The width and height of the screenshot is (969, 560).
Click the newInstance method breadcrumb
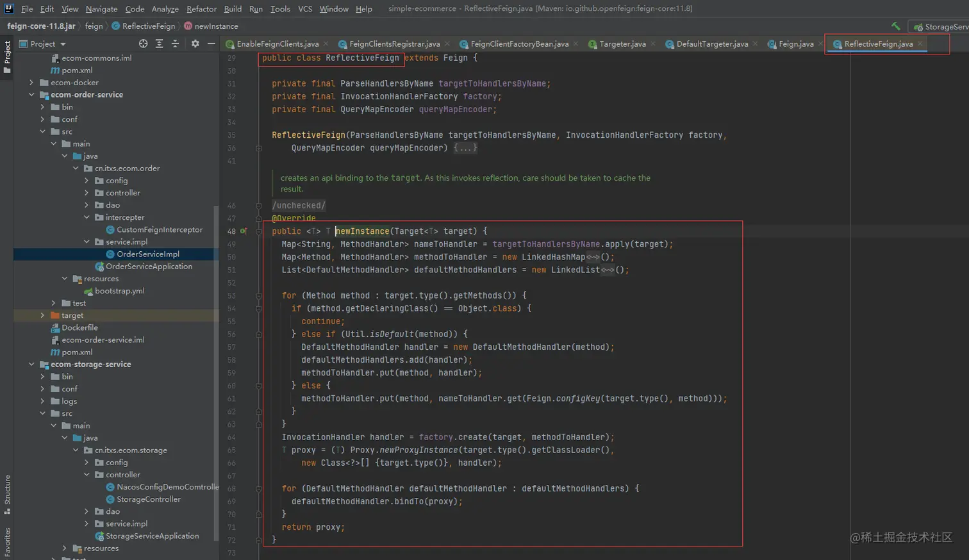pos(211,26)
